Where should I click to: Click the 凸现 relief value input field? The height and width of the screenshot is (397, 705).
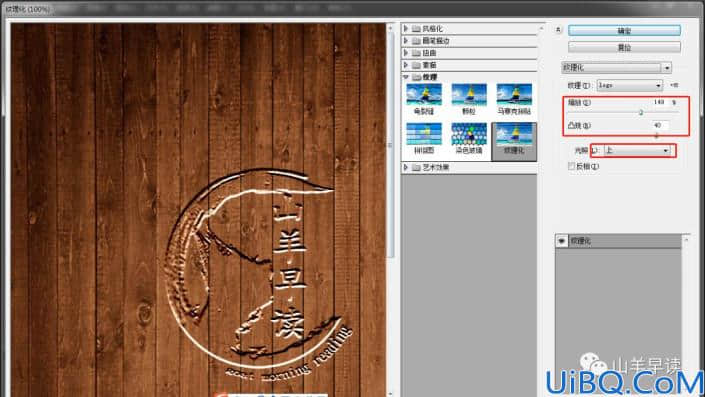pyautogui.click(x=660, y=125)
